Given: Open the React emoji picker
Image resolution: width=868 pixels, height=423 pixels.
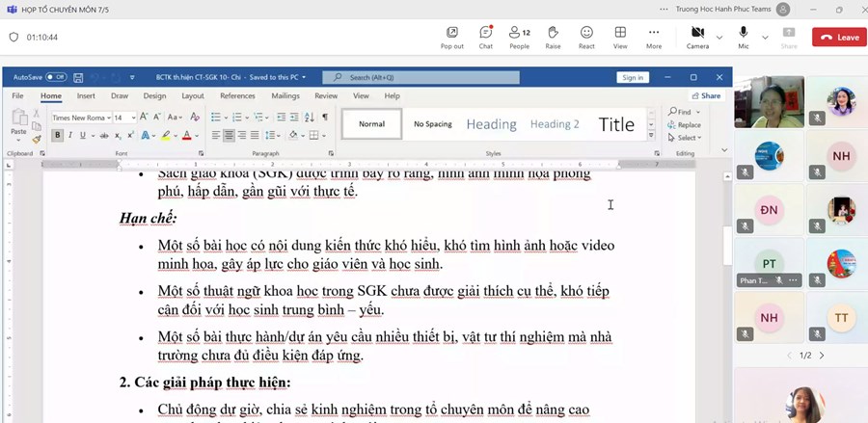Looking at the screenshot, I should (x=586, y=37).
